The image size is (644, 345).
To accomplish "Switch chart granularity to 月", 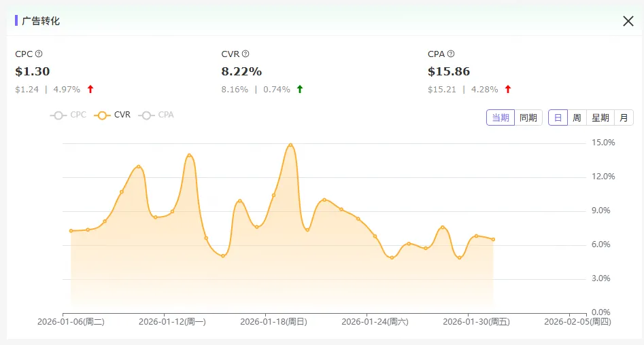I will [624, 117].
